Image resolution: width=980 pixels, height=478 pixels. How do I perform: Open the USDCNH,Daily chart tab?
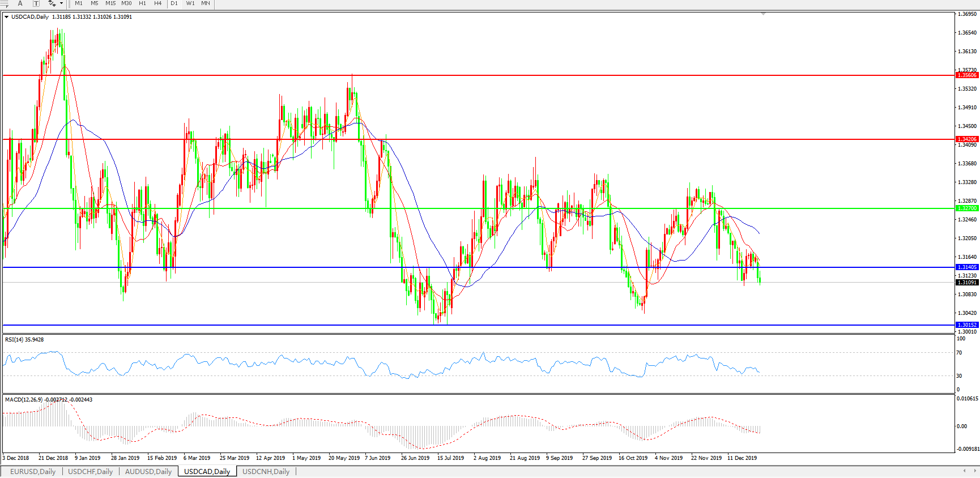[x=266, y=471]
